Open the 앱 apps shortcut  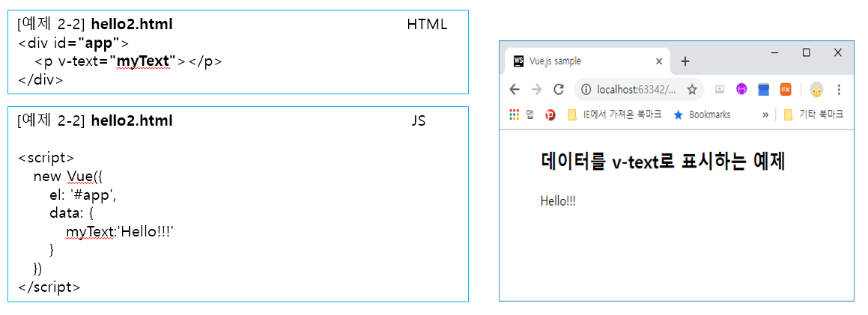[521, 114]
